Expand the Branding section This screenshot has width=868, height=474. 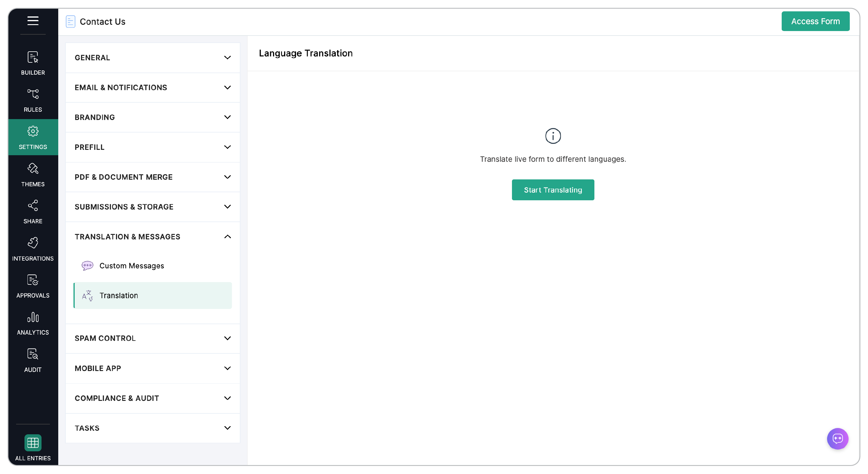(x=153, y=117)
